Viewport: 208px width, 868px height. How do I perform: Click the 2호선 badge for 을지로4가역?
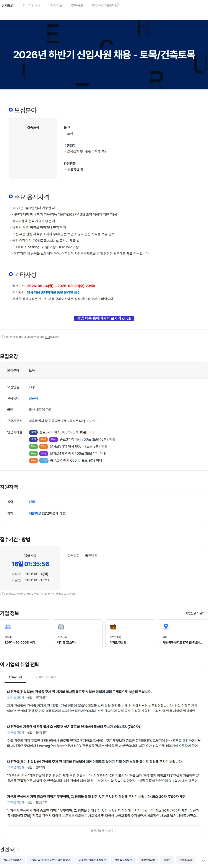33,453
